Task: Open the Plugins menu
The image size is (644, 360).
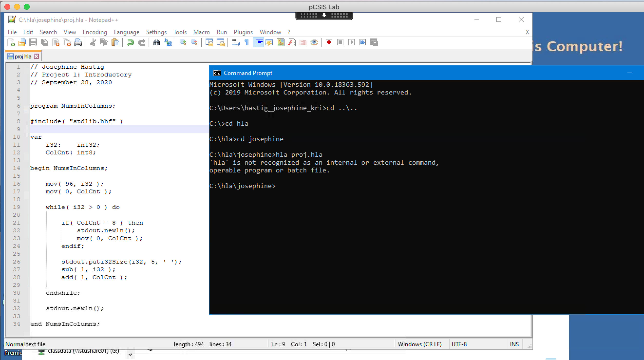Action: [243, 32]
